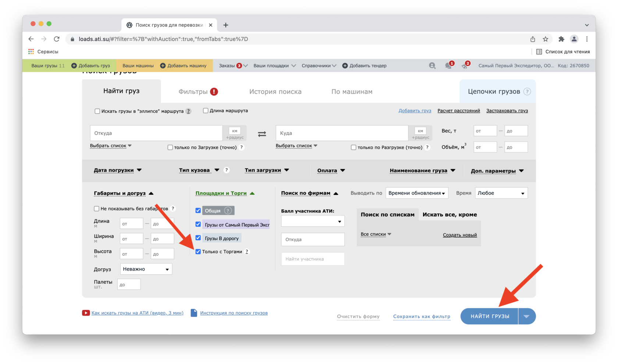Open the extensions puzzle icon
This screenshot has height=364, width=618.
coord(561,39)
